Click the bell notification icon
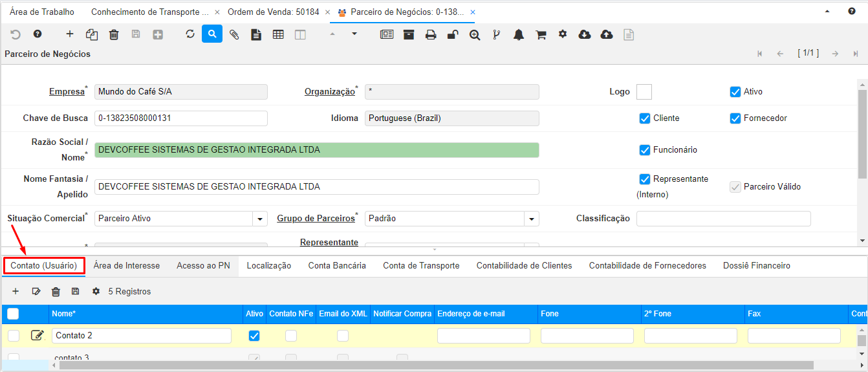This screenshot has width=868, height=372. tap(519, 34)
